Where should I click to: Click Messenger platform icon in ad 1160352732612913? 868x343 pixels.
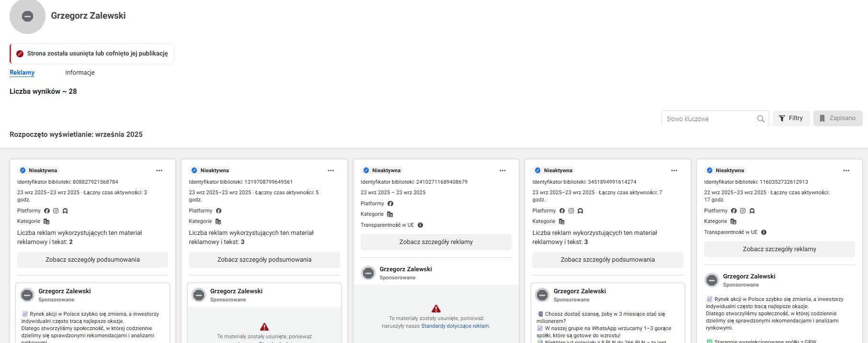[x=752, y=210]
